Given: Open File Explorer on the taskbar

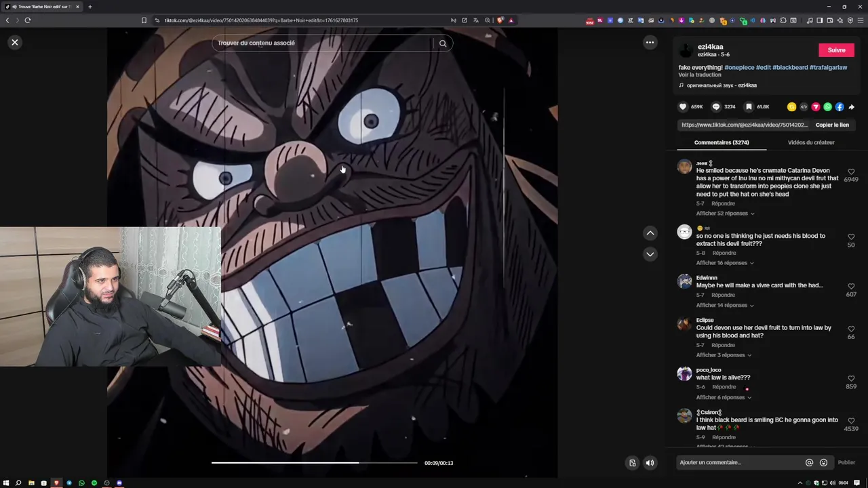Looking at the screenshot, I should click(31, 483).
